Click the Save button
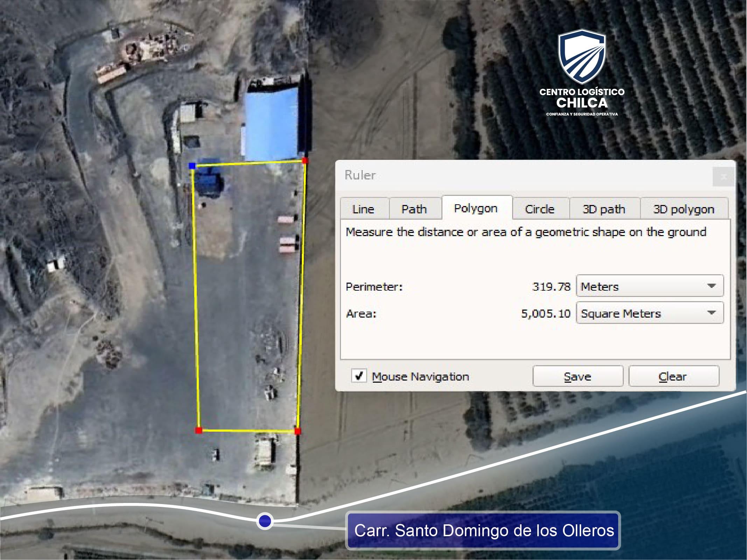747x560 pixels. (578, 376)
